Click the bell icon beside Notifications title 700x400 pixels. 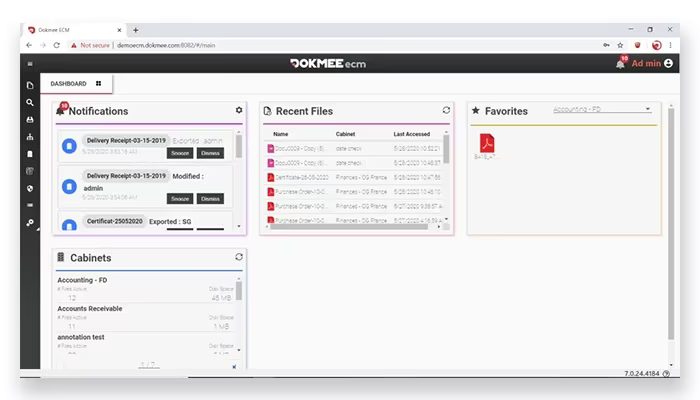coord(61,110)
